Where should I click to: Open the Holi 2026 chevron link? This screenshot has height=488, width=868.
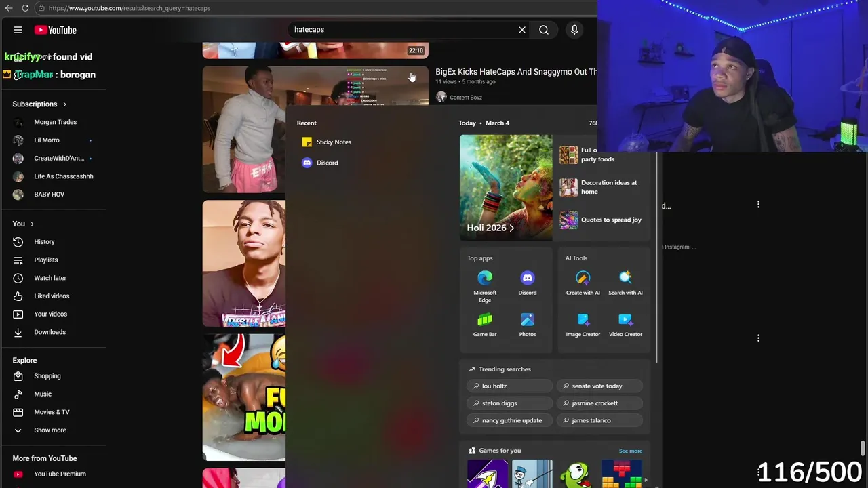click(511, 228)
